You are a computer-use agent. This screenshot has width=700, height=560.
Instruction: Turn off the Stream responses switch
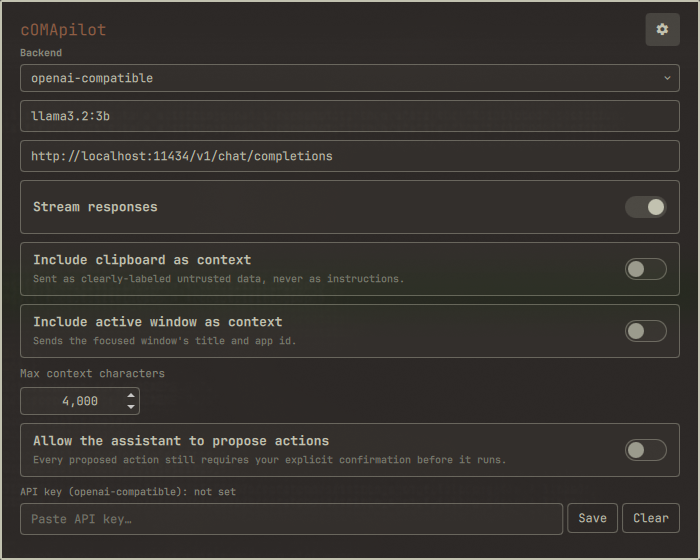646,207
